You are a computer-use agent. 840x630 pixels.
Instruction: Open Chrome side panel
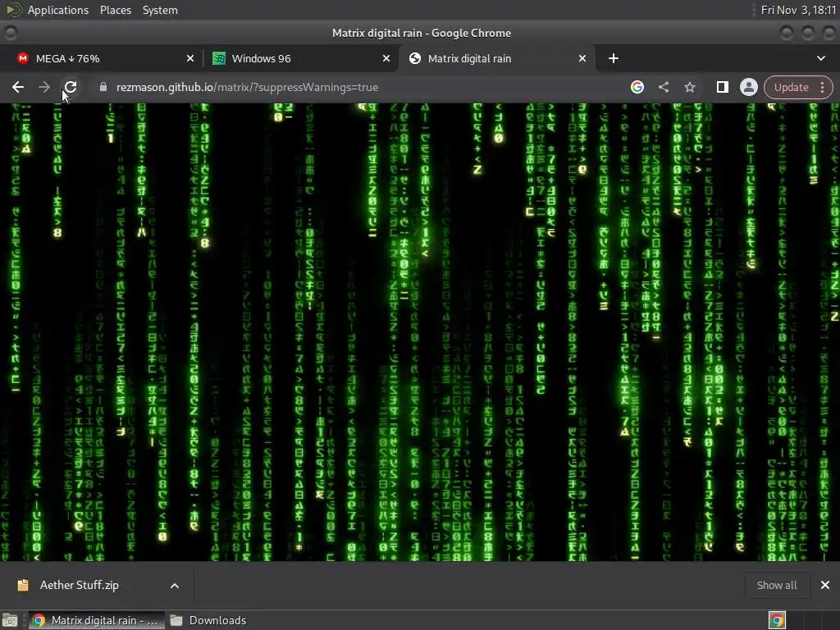(x=722, y=87)
